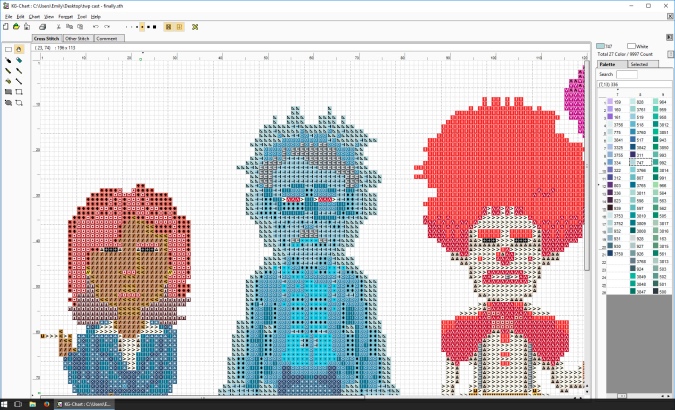Viewport: 675px width, 410px height.
Task: Click Windows Start button on taskbar
Action: coord(5,404)
